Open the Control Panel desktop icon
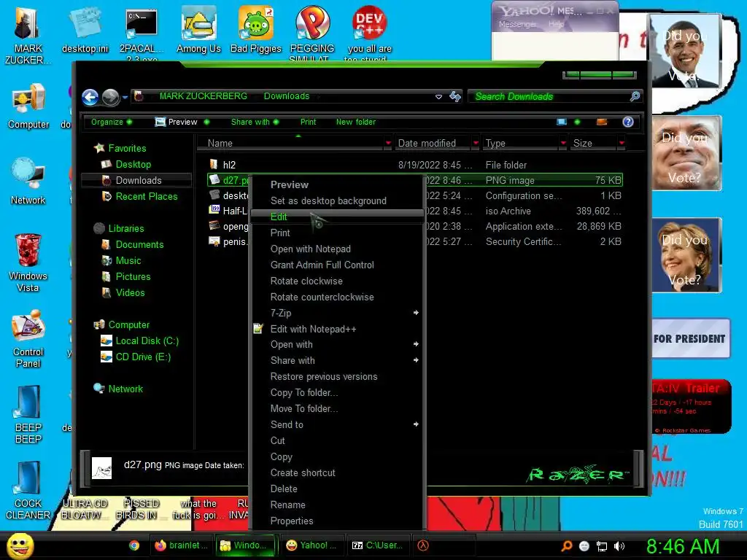This screenshot has width=747, height=560. tap(28, 338)
